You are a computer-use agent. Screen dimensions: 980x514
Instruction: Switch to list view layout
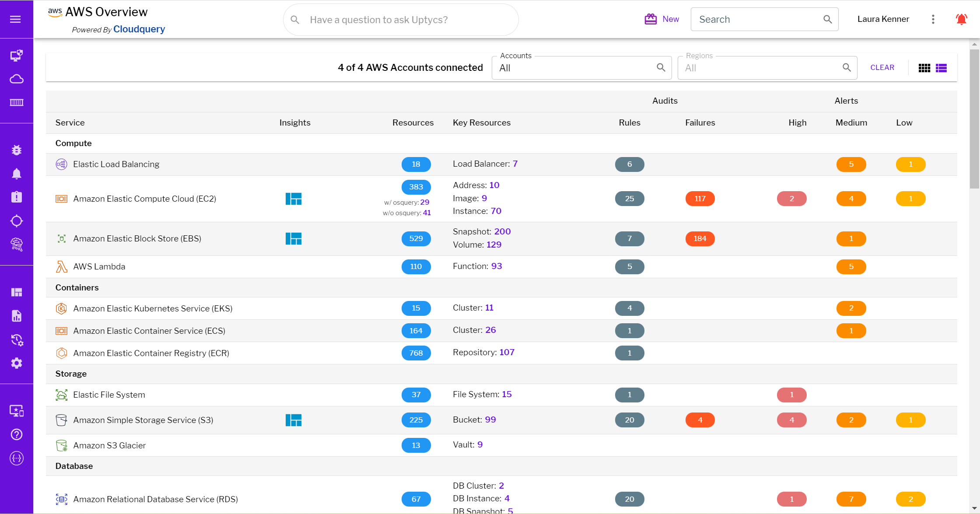click(941, 67)
